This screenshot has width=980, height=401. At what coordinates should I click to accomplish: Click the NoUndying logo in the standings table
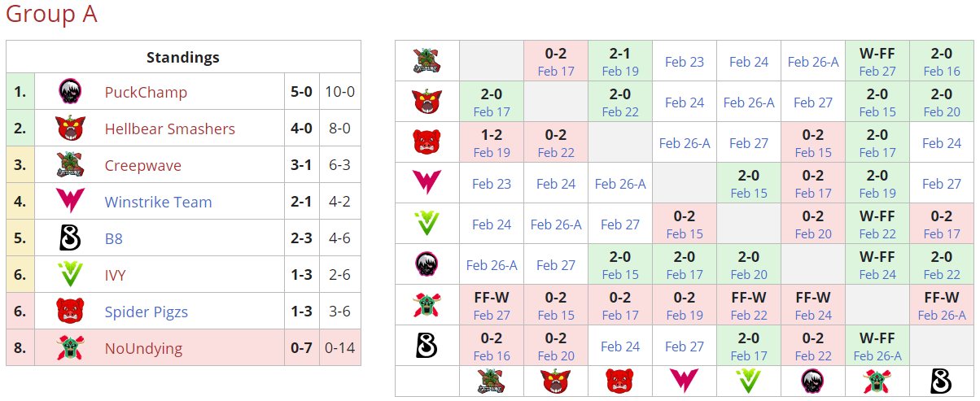click(70, 348)
